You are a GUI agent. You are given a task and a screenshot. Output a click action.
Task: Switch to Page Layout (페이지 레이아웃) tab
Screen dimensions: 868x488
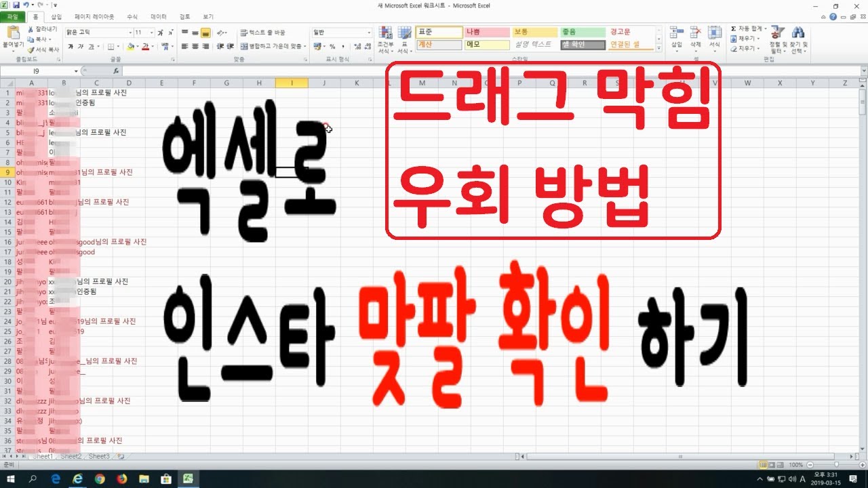pos(94,16)
